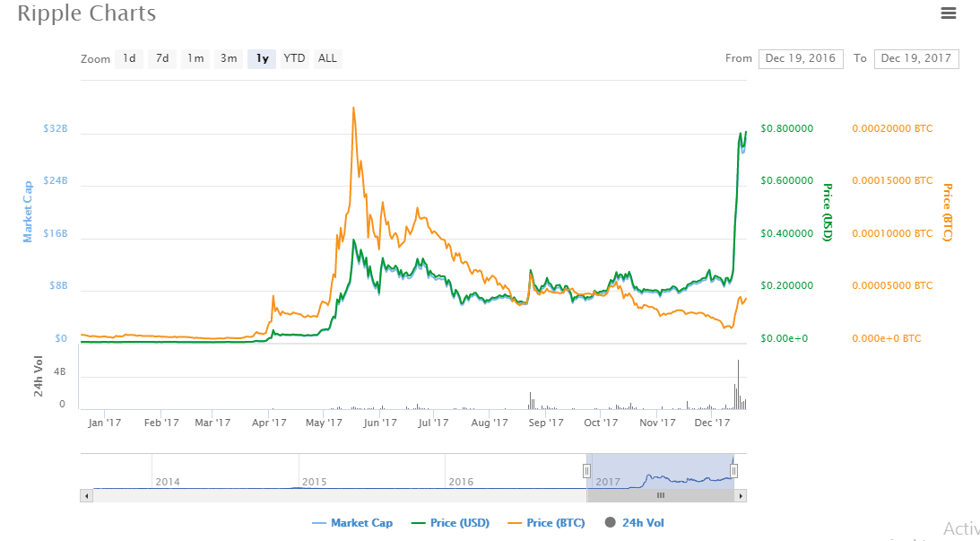Edit the To date field
The width and height of the screenshot is (980, 541).
pyautogui.click(x=915, y=58)
